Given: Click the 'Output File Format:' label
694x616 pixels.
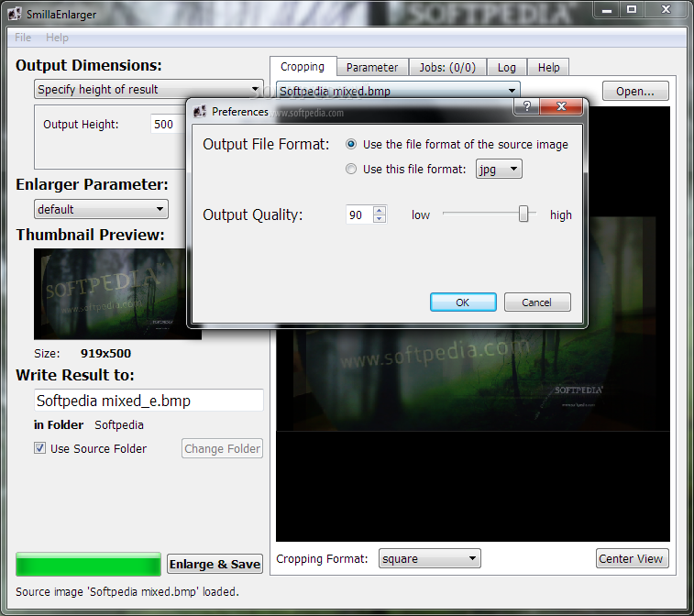Looking at the screenshot, I should click(266, 144).
